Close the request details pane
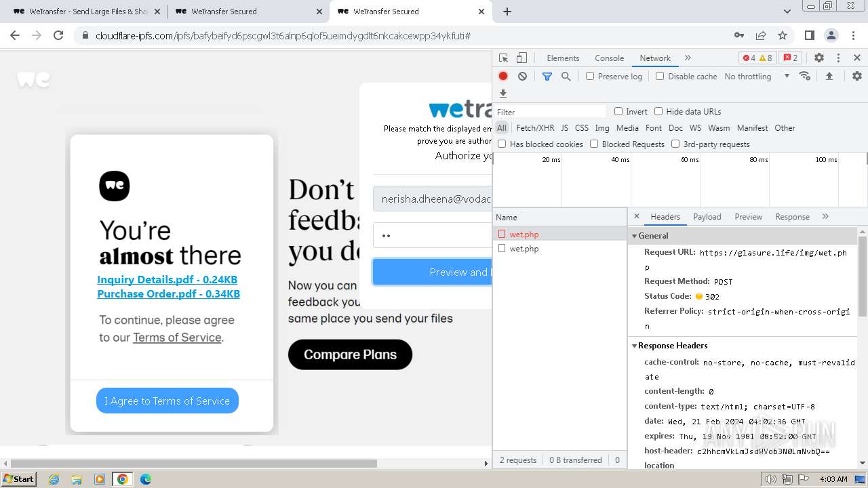 point(636,216)
